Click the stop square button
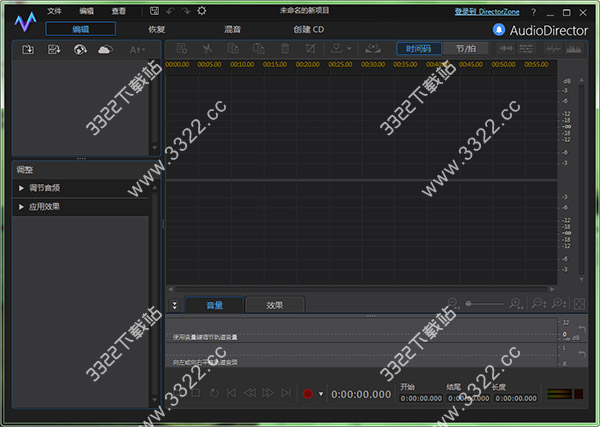Screen dimensions: 600x427 pyautogui.click(x=196, y=393)
